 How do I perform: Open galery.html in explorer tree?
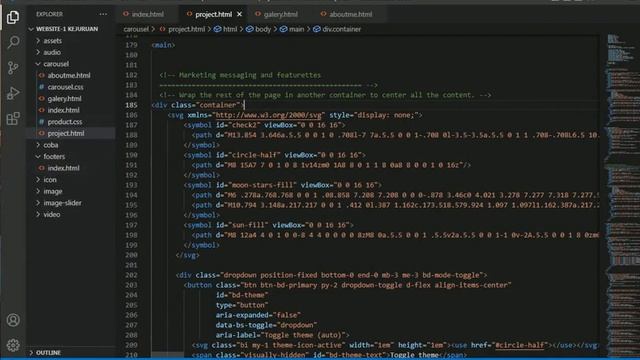[x=64, y=99]
